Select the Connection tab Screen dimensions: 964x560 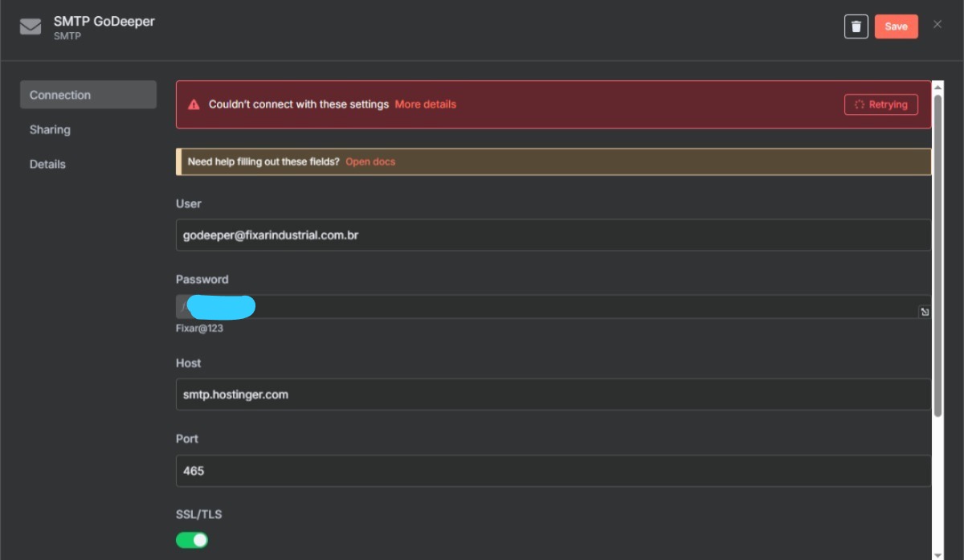pyautogui.click(x=88, y=95)
